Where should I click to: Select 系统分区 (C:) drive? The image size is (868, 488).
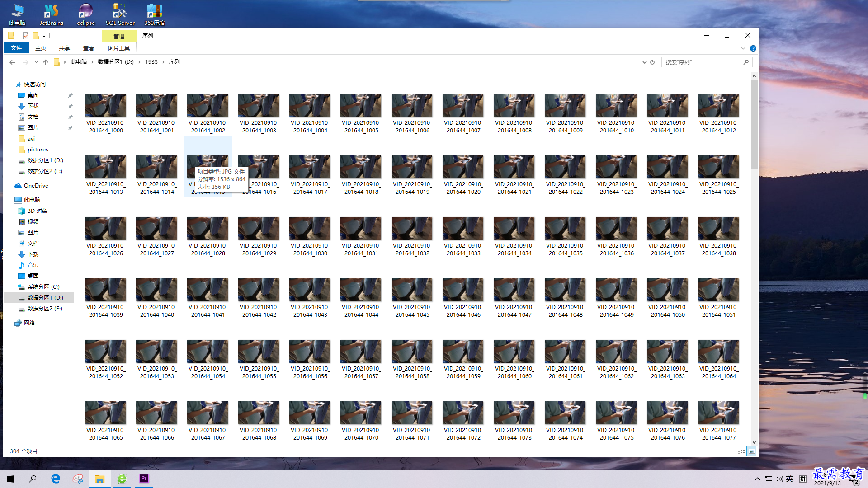pyautogui.click(x=43, y=287)
